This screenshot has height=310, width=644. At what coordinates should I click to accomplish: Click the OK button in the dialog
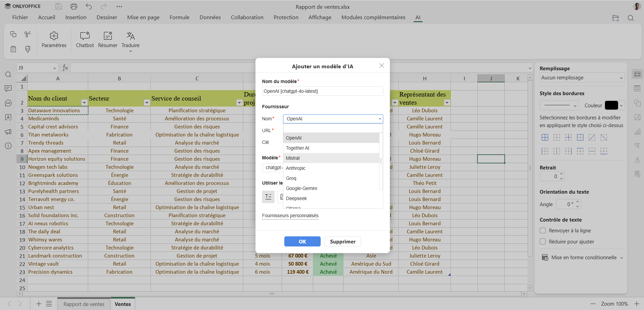coord(302,241)
